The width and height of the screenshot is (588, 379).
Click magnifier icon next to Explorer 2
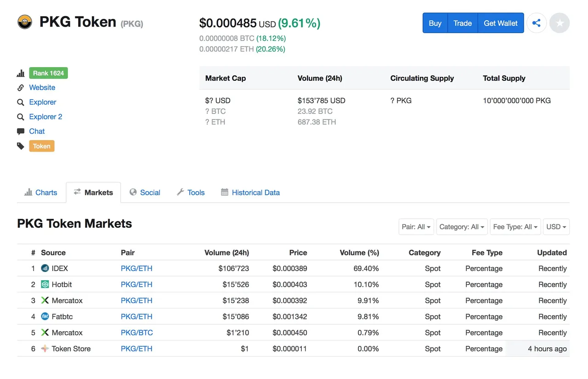pos(21,117)
